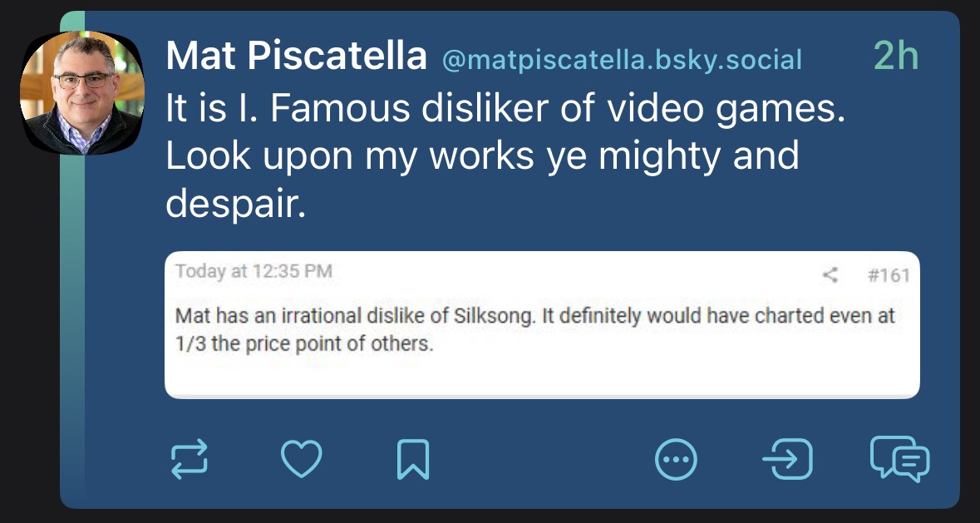The width and height of the screenshot is (980, 523).
Task: Click the "Look upon my works" line
Action: 482,156
